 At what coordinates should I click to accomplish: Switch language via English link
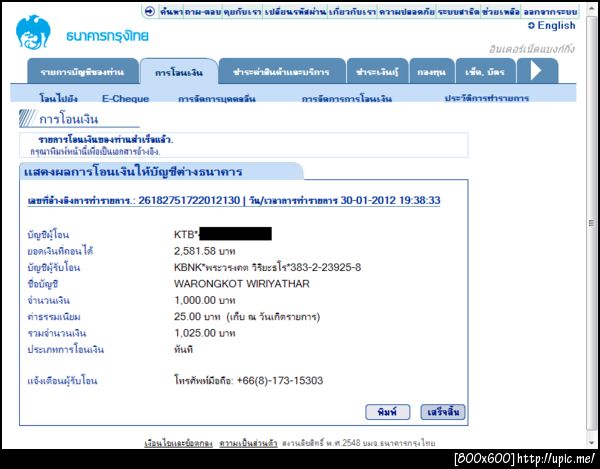551,26
